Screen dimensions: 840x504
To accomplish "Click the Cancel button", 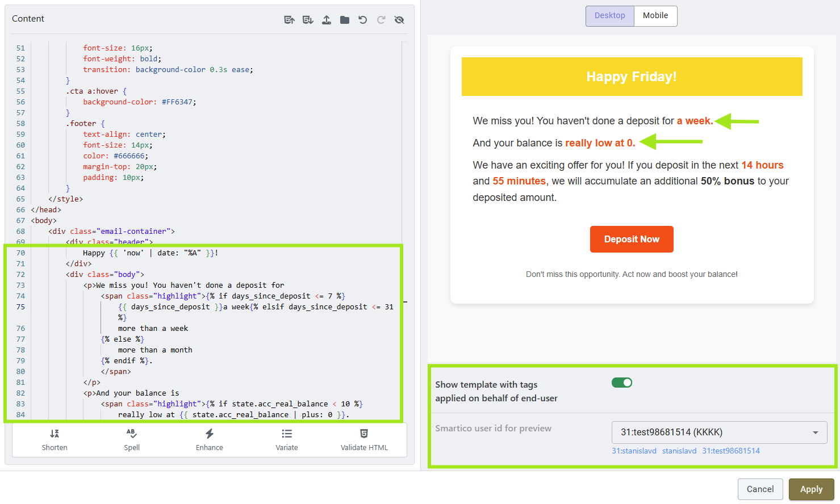I will (760, 489).
